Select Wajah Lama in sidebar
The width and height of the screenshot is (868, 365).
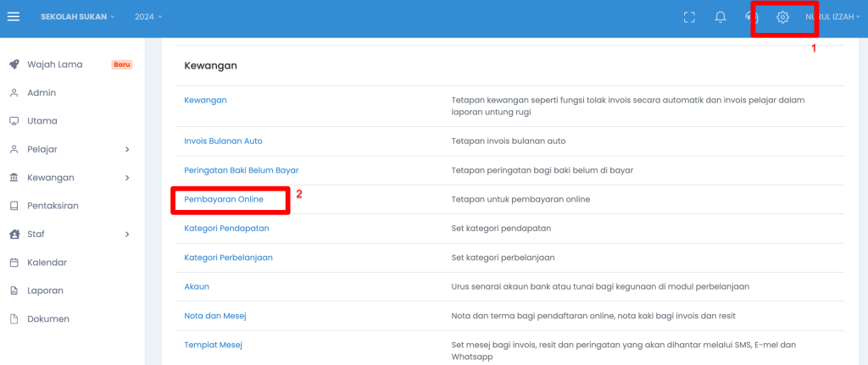tap(55, 64)
